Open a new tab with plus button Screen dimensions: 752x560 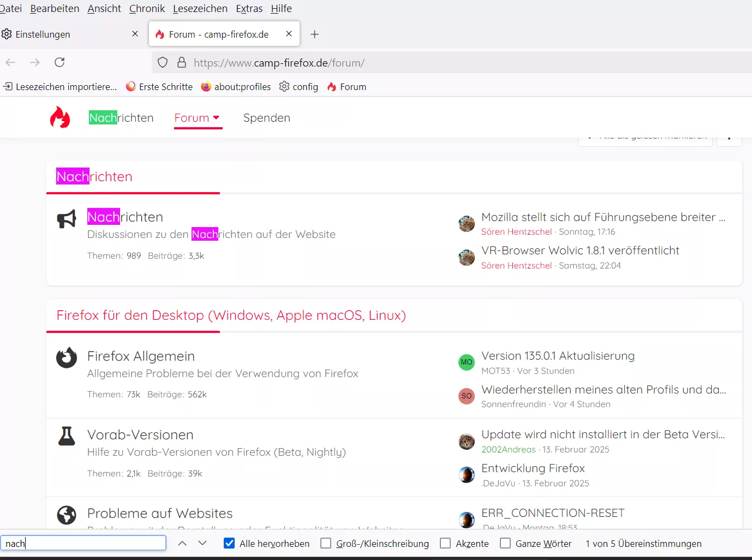coord(314,34)
